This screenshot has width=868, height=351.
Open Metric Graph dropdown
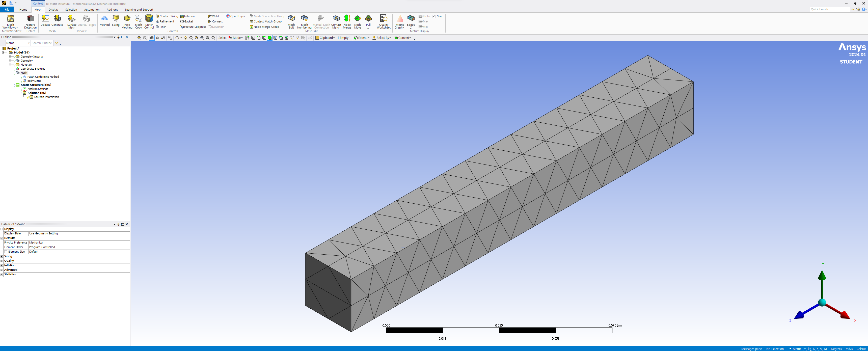pos(400,22)
